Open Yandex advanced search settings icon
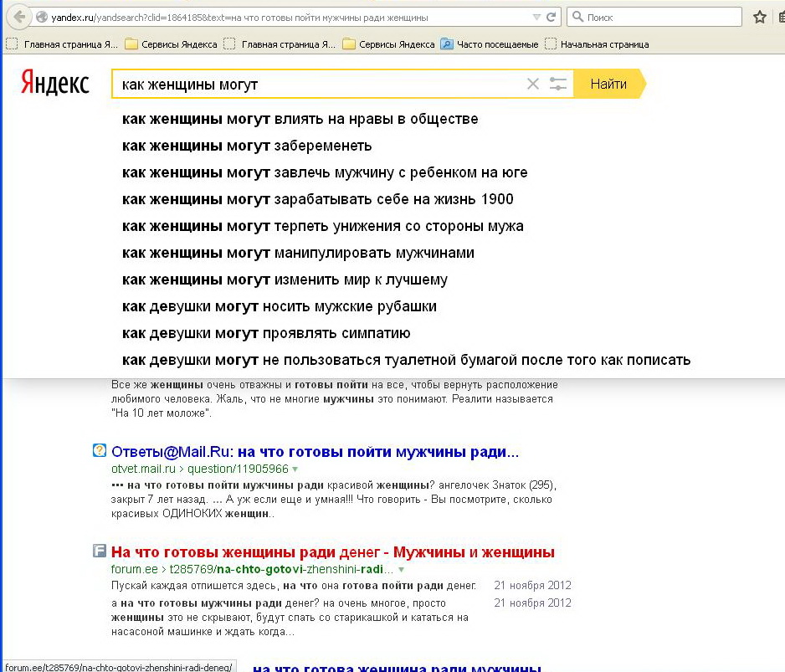This screenshot has width=785, height=672. [558, 84]
